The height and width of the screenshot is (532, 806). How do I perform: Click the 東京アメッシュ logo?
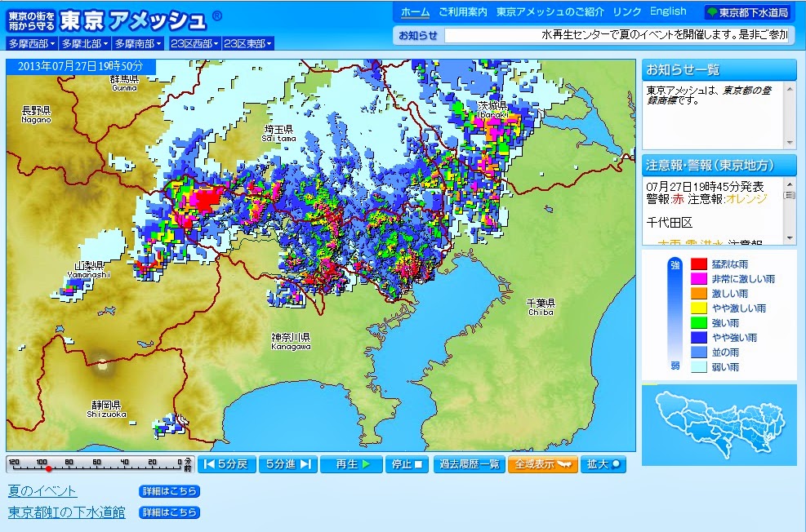click(114, 20)
